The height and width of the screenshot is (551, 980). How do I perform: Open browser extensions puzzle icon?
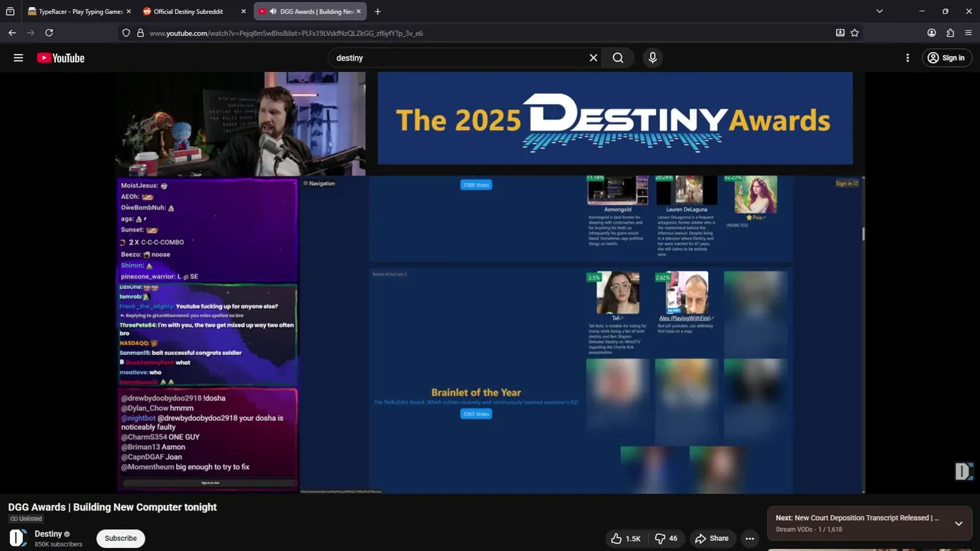(x=950, y=33)
